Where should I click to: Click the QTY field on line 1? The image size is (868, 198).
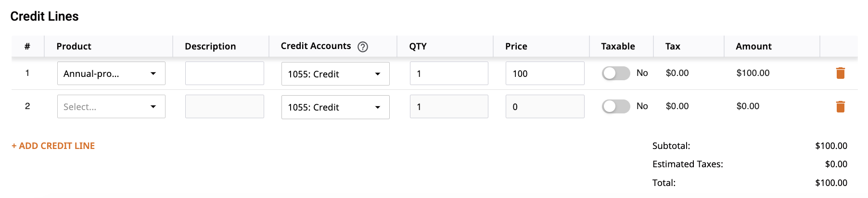[449, 74]
